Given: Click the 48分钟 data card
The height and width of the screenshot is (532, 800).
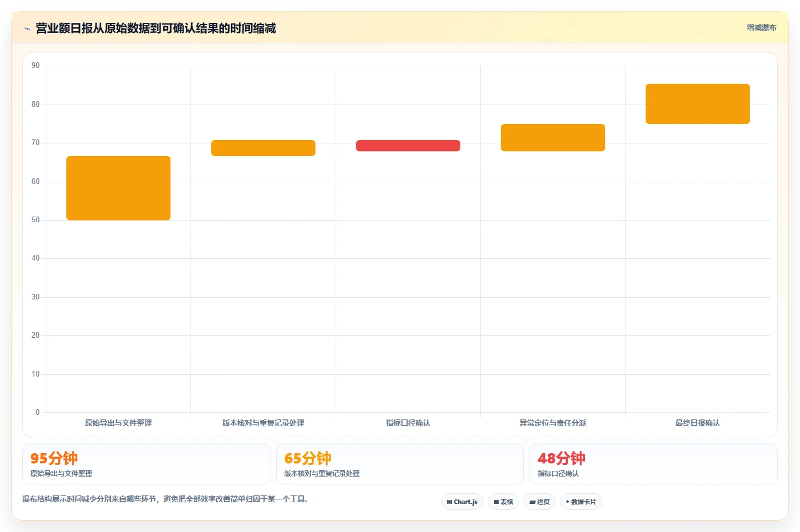Looking at the screenshot, I should click(x=654, y=464).
